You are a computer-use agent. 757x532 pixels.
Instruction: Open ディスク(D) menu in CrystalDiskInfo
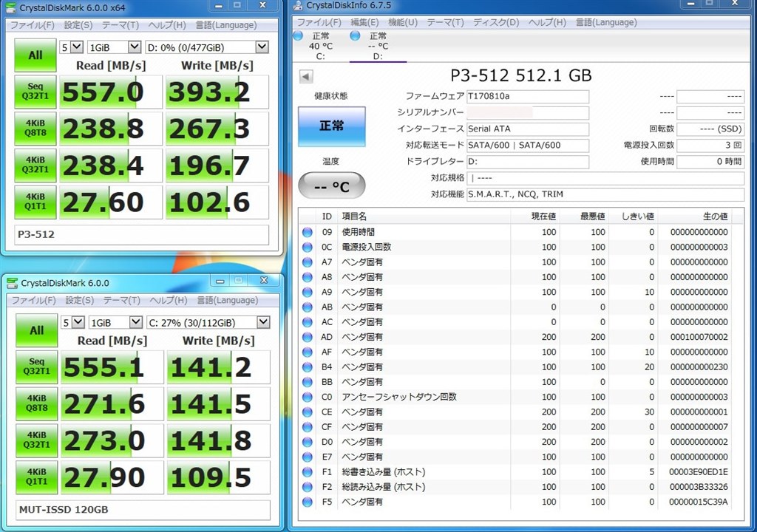496,22
